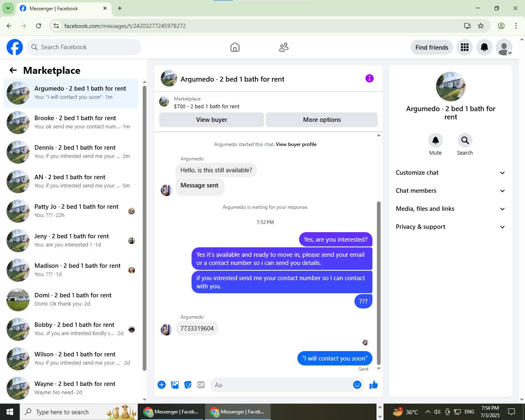
Task: Click the ENG language indicator
Action: (470, 412)
